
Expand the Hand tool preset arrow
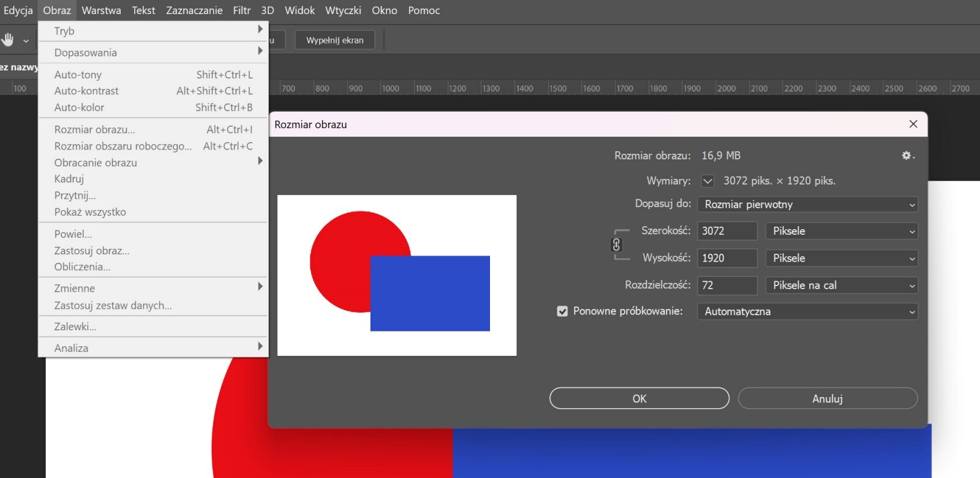[x=26, y=41]
